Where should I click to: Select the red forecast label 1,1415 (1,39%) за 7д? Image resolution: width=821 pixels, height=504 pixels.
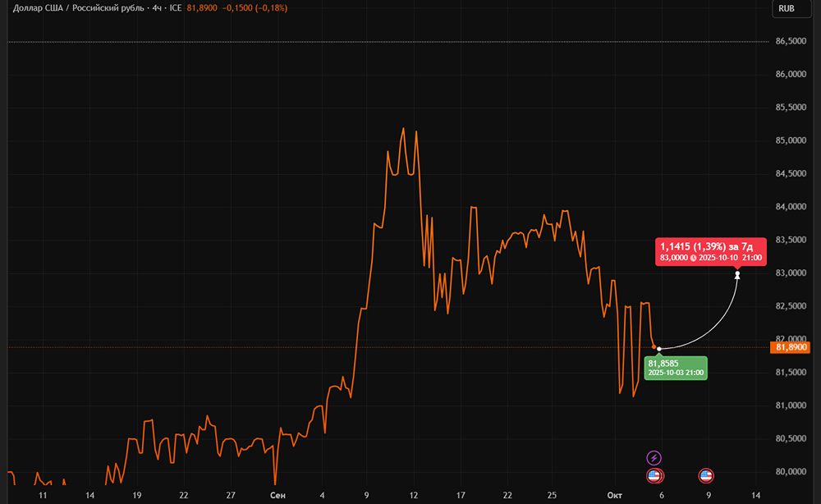pyautogui.click(x=710, y=251)
